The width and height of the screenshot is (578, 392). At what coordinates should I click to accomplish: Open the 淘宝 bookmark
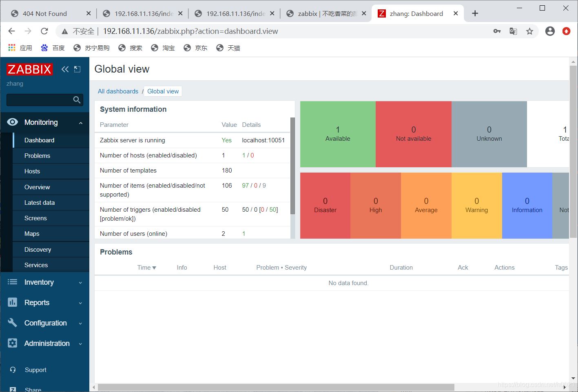(x=163, y=48)
